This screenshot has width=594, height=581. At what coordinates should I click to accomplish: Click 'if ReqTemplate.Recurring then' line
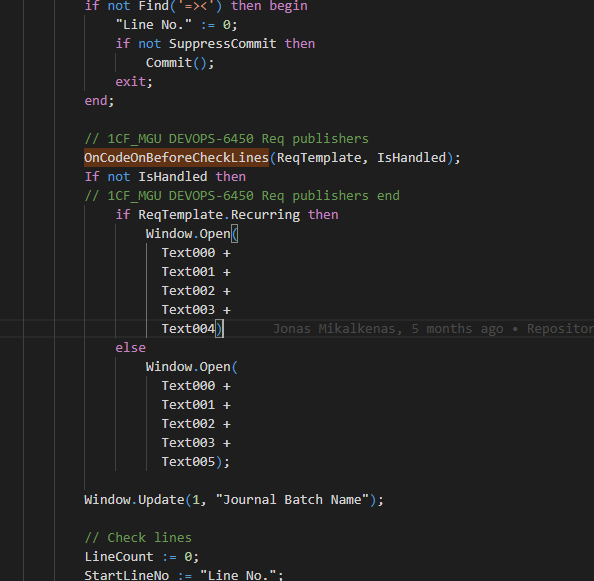pos(227,215)
